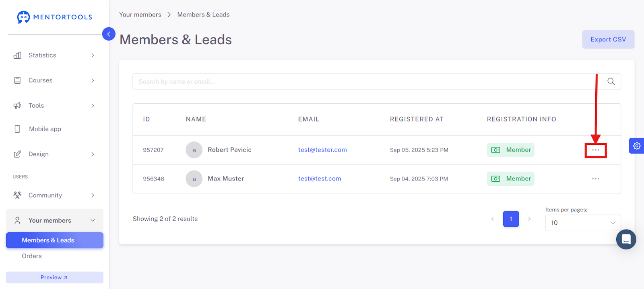644x289 pixels.
Task: Open the Community menu item
Action: coord(55,195)
